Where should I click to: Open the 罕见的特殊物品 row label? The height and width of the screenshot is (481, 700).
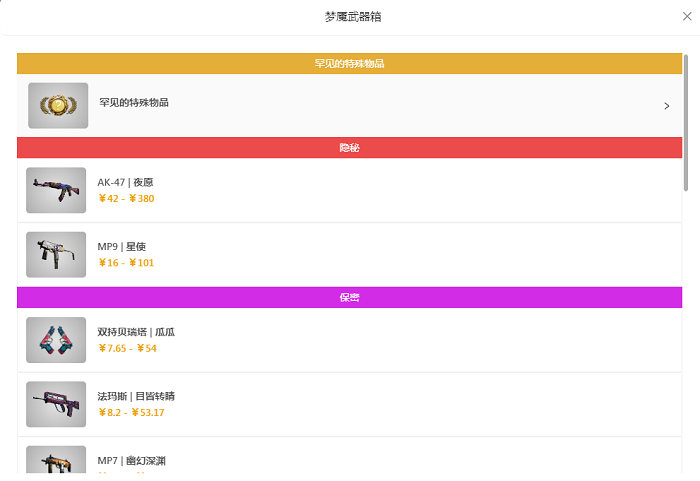click(x=134, y=102)
